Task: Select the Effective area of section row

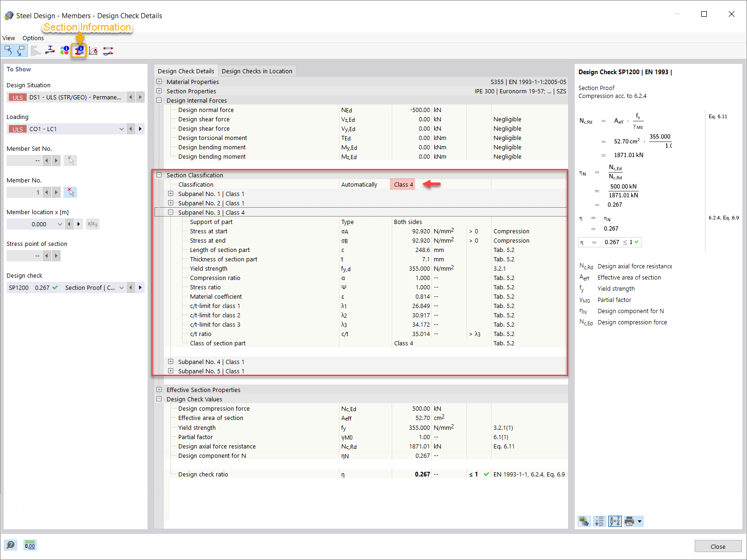Action: point(366,418)
